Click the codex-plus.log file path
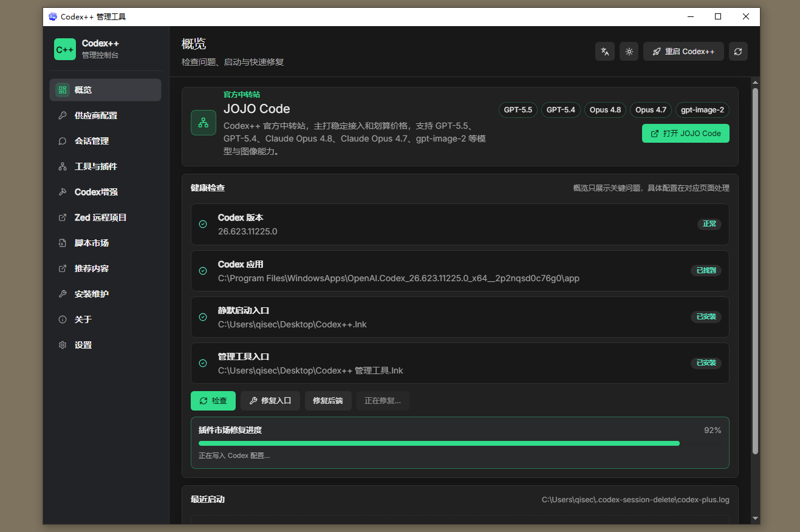Image resolution: width=800 pixels, height=532 pixels. point(635,500)
